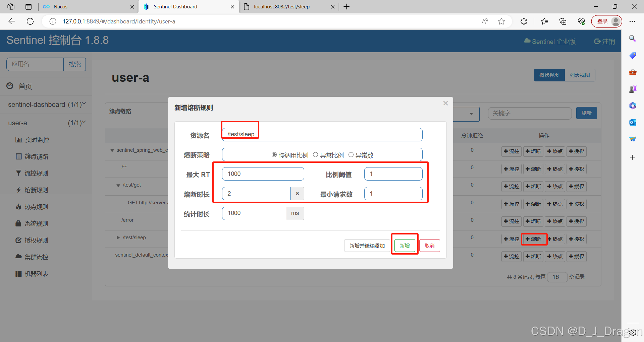Click 注销 to log out

coord(604,41)
